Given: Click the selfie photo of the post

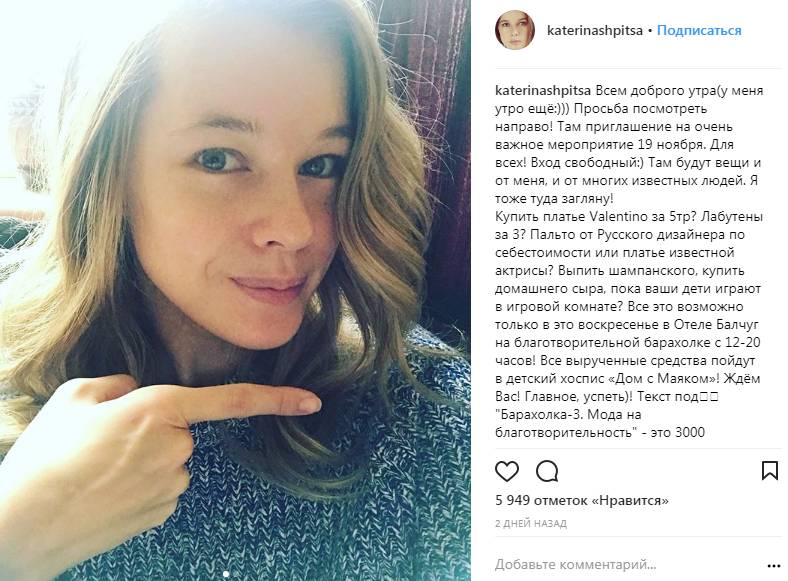Looking at the screenshot, I should pyautogui.click(x=235, y=290).
